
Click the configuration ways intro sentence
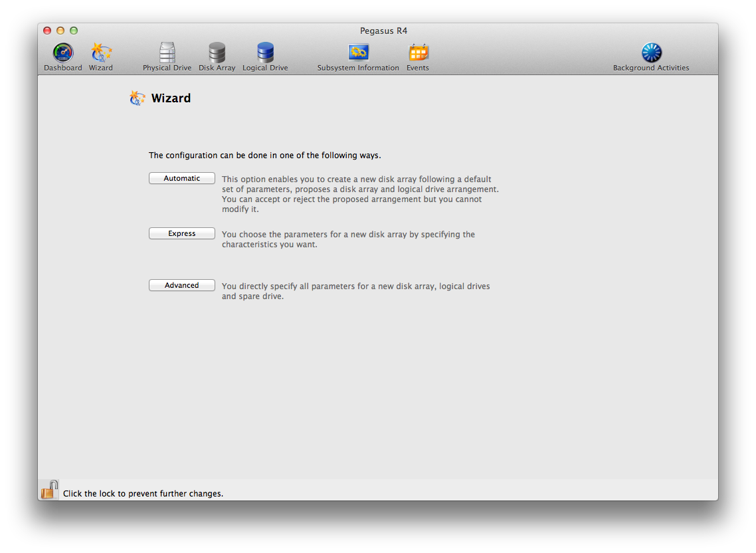tap(264, 156)
